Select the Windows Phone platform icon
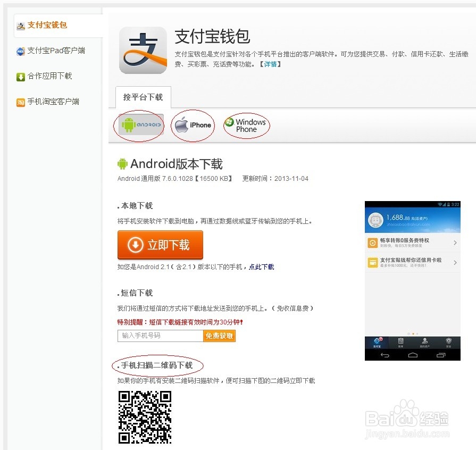Screen dimensions: 476x450 point(246,125)
